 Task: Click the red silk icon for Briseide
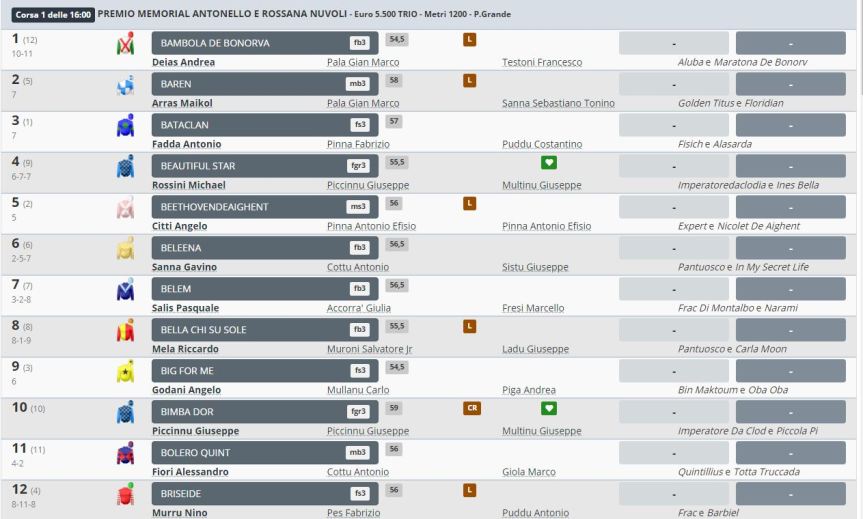(125, 496)
